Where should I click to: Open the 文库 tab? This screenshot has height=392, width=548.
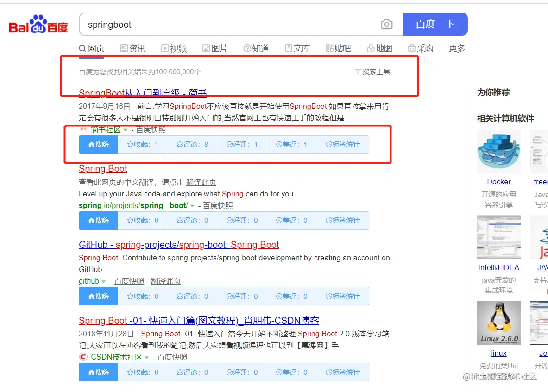click(297, 49)
